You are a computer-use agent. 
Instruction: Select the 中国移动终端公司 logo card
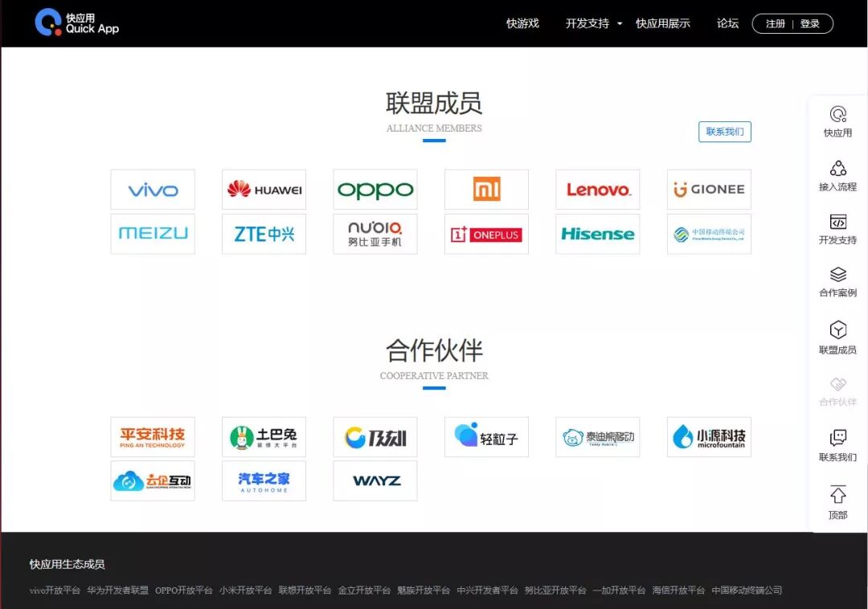[709, 234]
